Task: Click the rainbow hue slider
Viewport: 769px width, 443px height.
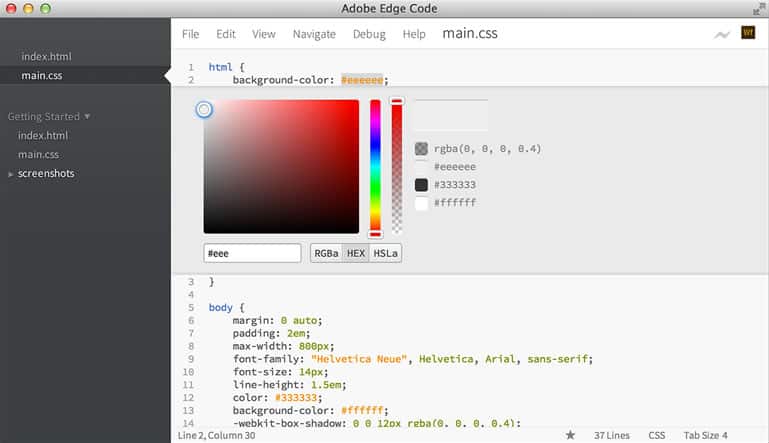Action: pos(375,166)
